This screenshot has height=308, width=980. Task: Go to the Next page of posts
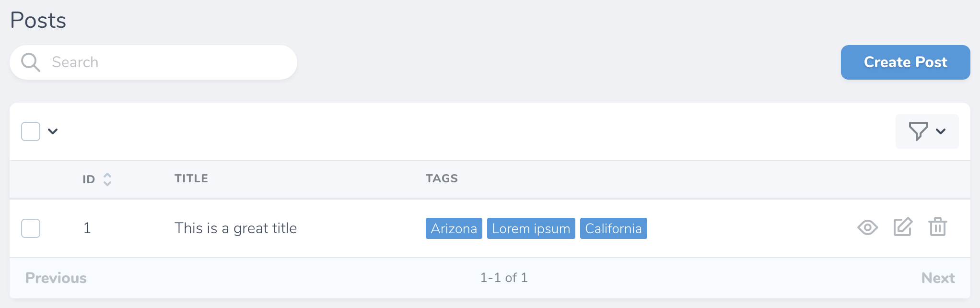(938, 278)
